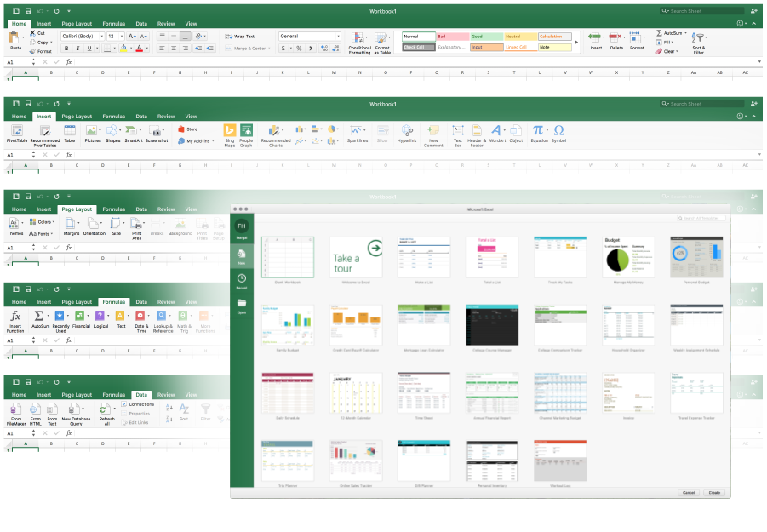The width and height of the screenshot is (767, 532).
Task: Toggle Bold formatting on Home ribbon
Action: tap(66, 49)
